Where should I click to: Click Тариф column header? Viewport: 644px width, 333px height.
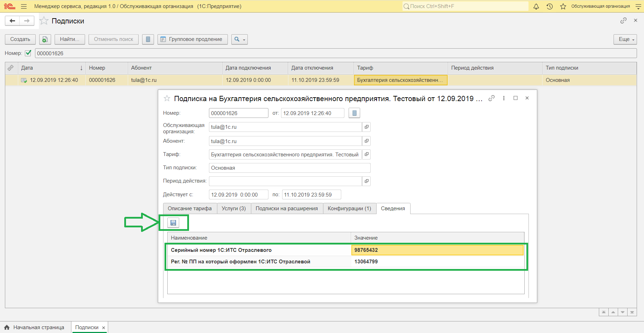[401, 68]
